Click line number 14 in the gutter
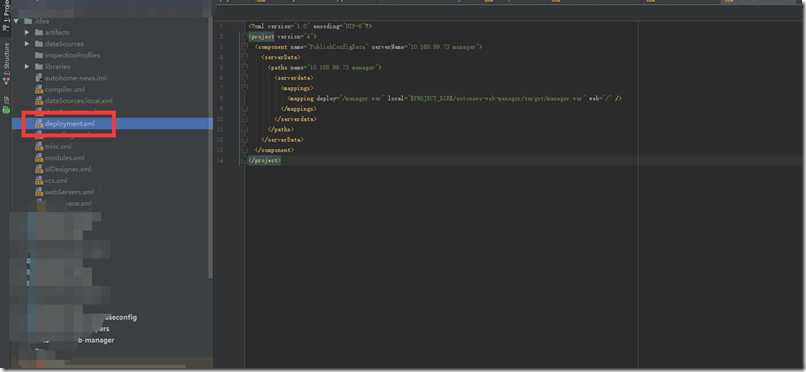Viewport: 806px width, 372px height. click(221, 160)
